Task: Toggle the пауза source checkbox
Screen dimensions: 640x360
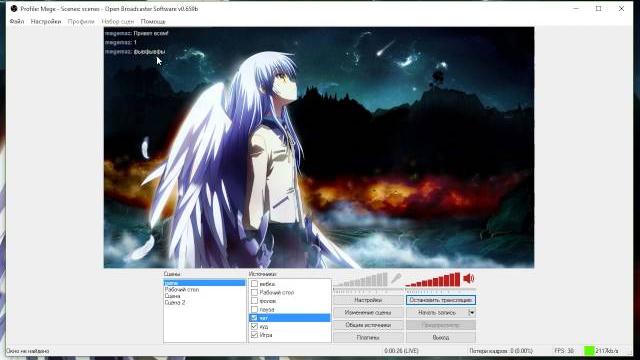Action: point(254,309)
